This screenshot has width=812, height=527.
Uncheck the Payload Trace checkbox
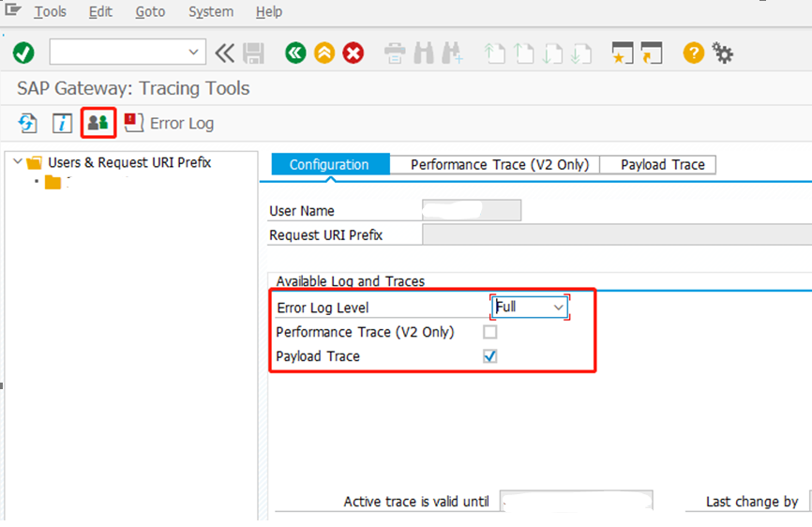pyautogui.click(x=489, y=356)
